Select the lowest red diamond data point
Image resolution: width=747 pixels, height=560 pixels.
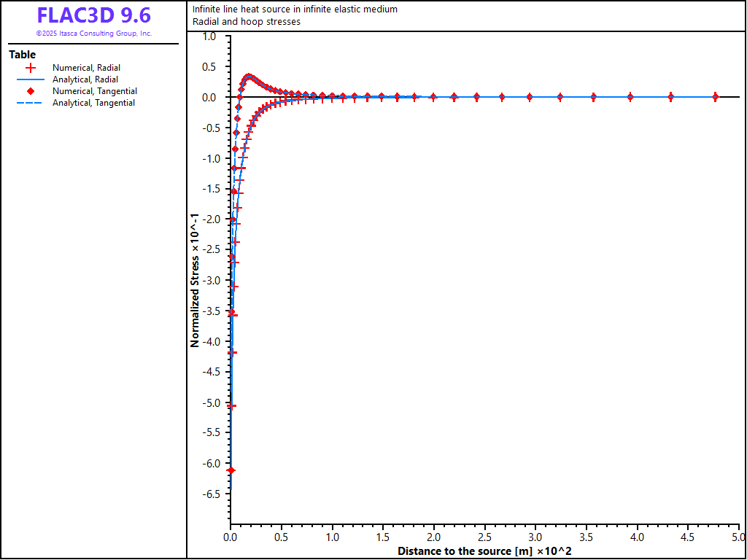[231, 470]
